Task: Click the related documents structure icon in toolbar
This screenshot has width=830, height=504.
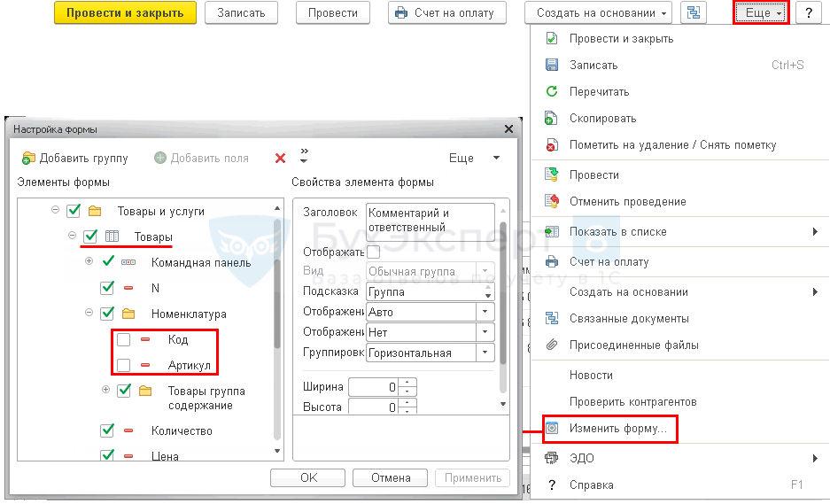Action: click(694, 13)
